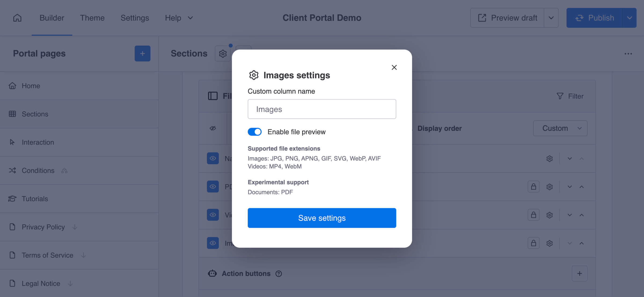Click the three-dots more options icon
The width and height of the screenshot is (644, 297).
(628, 54)
